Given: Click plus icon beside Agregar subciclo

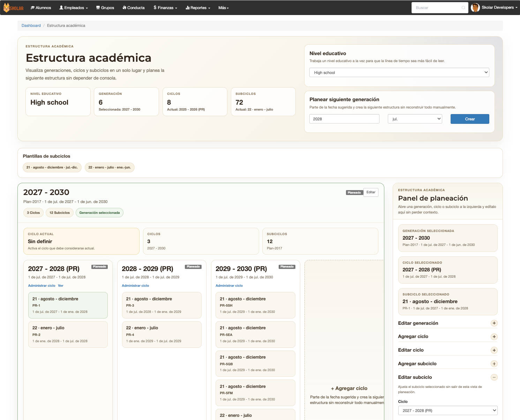Looking at the screenshot, I should (x=494, y=364).
